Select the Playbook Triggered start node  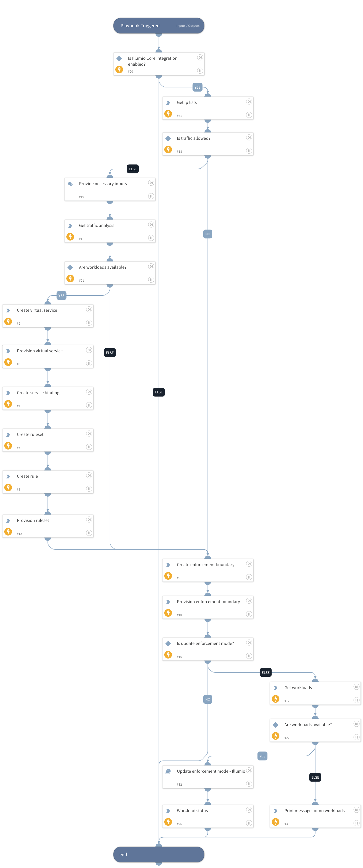[140, 26]
